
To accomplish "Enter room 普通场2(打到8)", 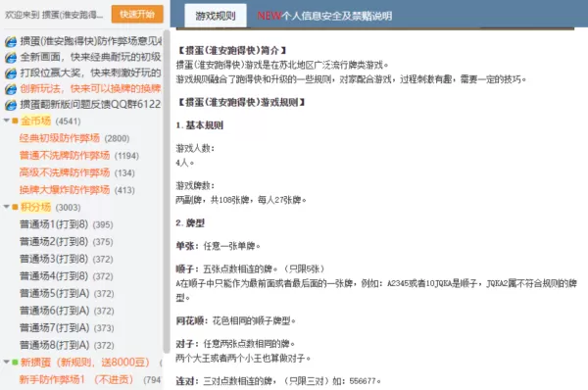I will [x=67, y=241].
